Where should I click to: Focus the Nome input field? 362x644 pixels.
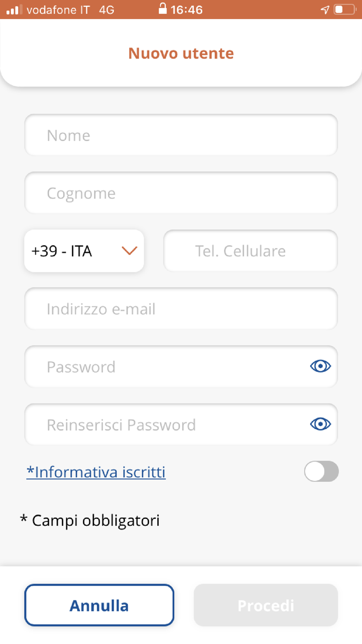click(x=181, y=135)
